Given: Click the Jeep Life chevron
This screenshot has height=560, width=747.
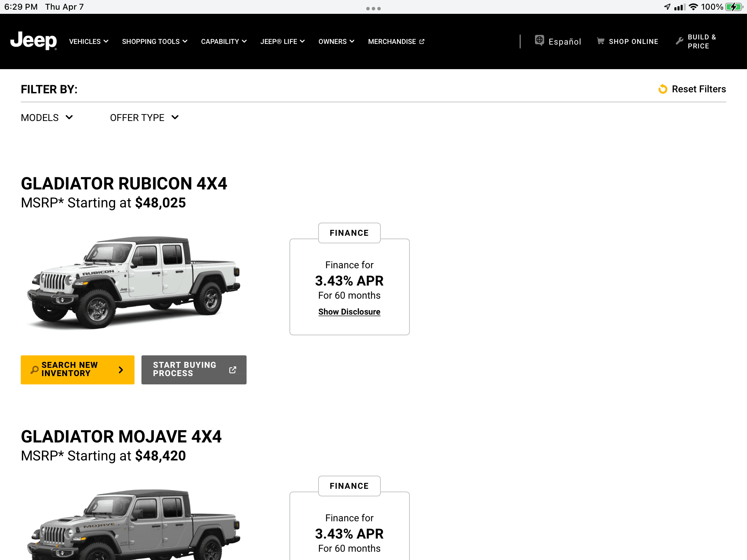Looking at the screenshot, I should [x=302, y=41].
